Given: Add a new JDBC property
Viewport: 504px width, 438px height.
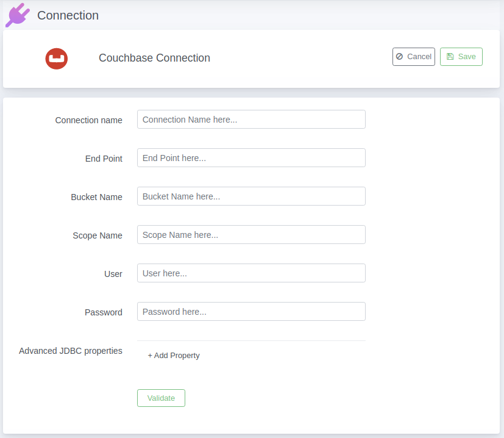Looking at the screenshot, I should [x=174, y=355].
